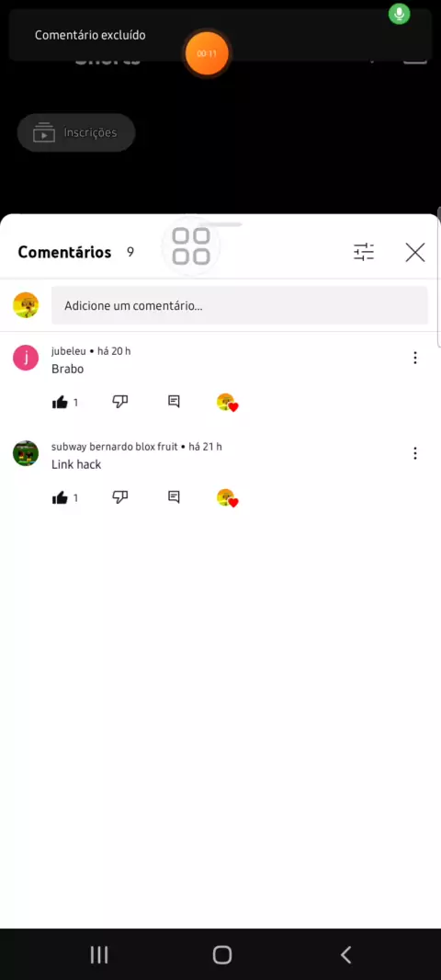This screenshot has height=980, width=441.
Task: Open jubeleu's pink profile avatar
Action: [x=26, y=359]
